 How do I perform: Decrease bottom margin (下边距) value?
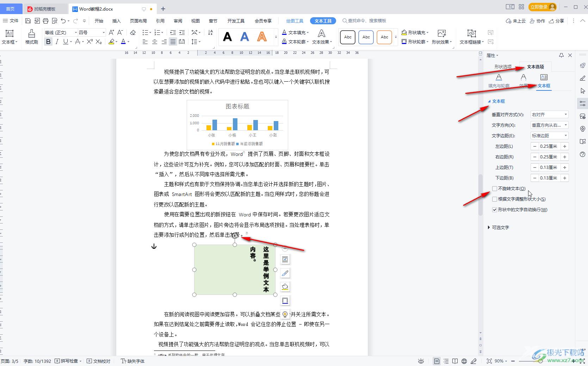pyautogui.click(x=535, y=178)
